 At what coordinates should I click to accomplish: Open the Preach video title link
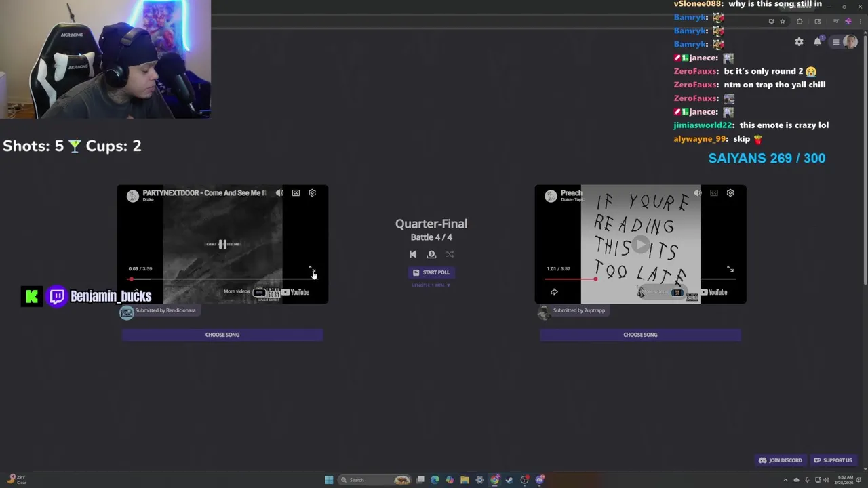pos(571,192)
